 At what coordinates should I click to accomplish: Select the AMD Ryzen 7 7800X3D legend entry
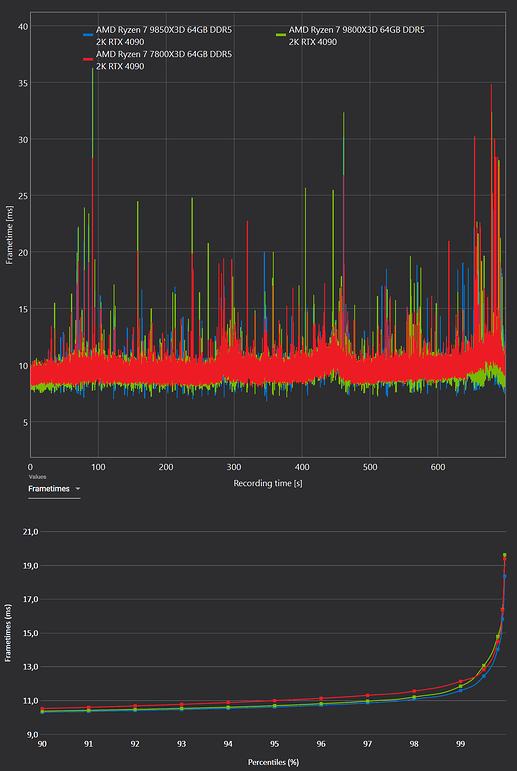pos(158,59)
